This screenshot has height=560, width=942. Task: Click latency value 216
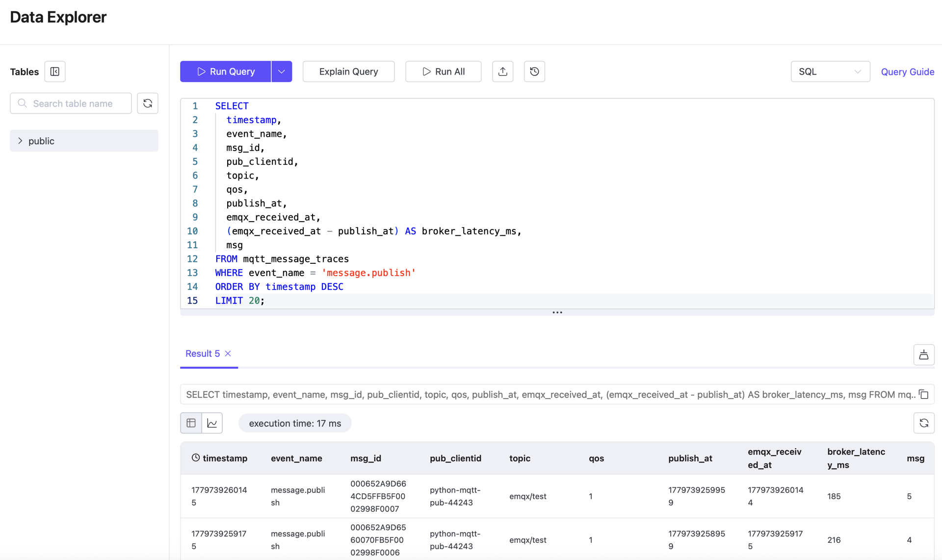pos(834,540)
